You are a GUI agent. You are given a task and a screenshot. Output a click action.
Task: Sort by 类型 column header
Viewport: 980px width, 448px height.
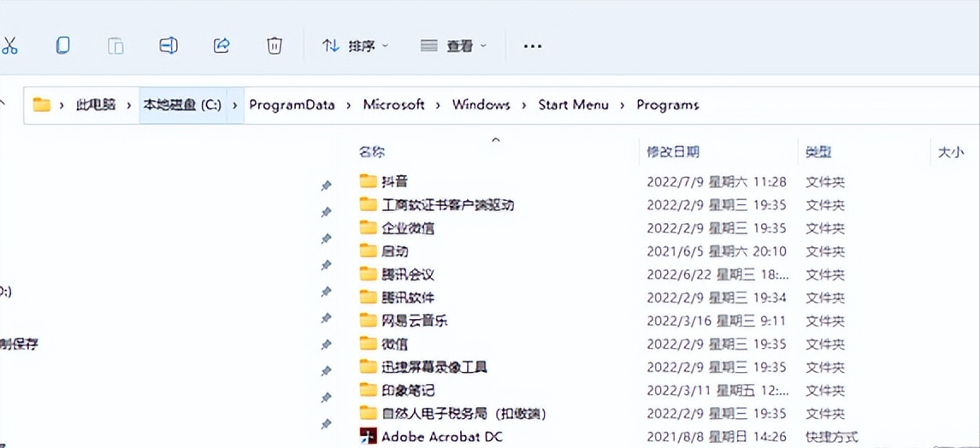pos(818,152)
